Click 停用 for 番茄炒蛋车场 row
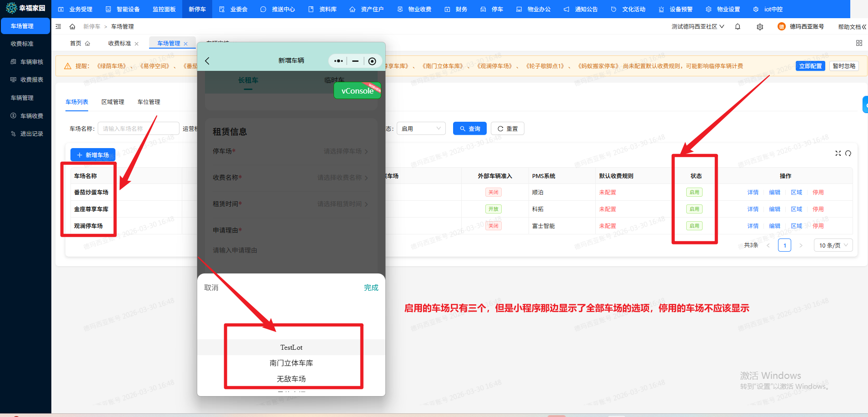The image size is (868, 417). [818, 193]
